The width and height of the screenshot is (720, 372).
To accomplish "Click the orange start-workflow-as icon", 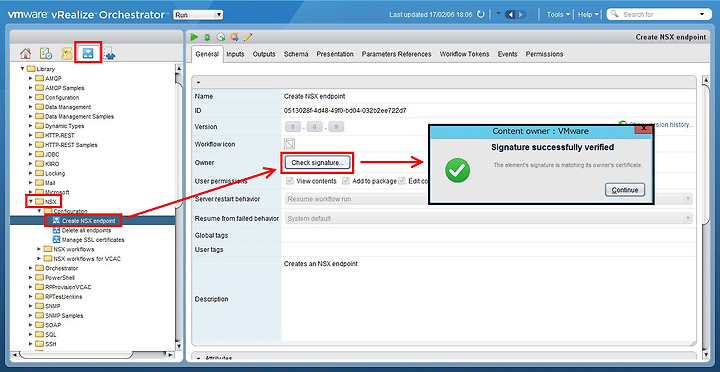I will click(235, 37).
